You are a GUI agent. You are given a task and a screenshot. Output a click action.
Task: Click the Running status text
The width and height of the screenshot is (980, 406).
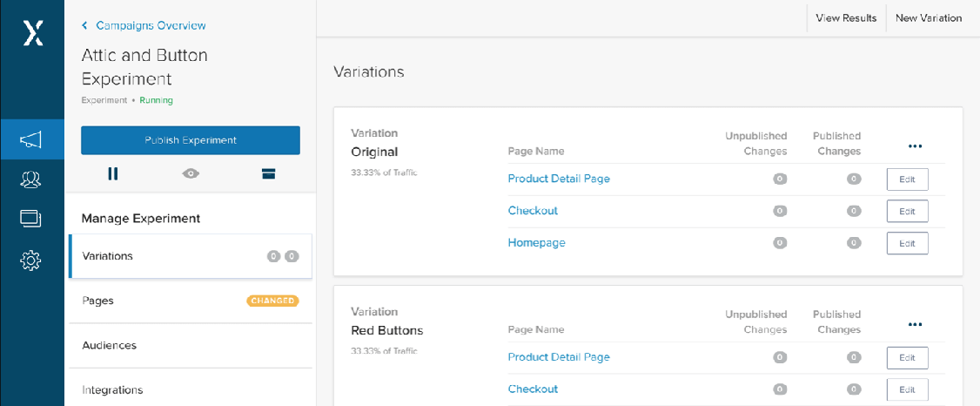tap(157, 100)
